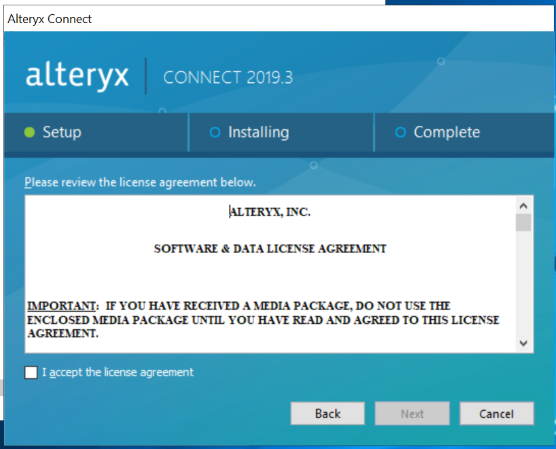Click the hollow circle beside Installing
Image resolution: width=556 pixels, height=449 pixels.
click(x=215, y=132)
